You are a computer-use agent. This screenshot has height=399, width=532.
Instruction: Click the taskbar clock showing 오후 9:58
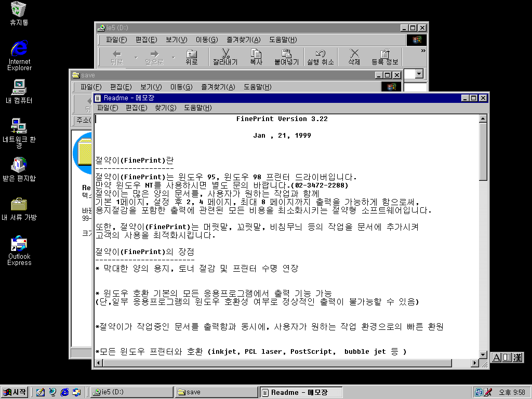coord(512,393)
